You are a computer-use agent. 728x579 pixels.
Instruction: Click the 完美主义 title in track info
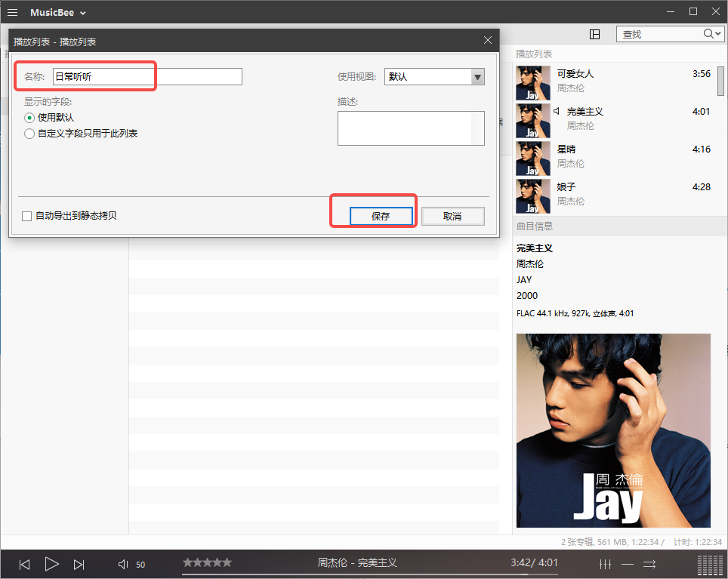pyautogui.click(x=535, y=248)
